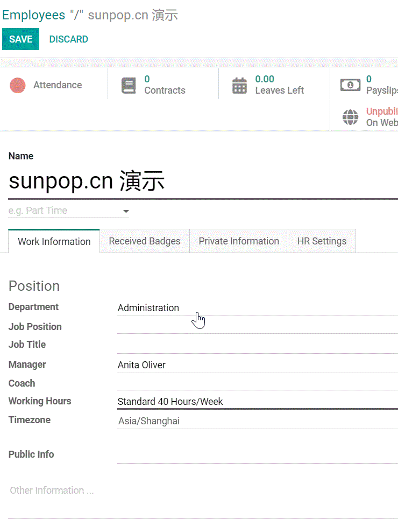
Task: Select the Work Information tab
Action: coord(54,242)
